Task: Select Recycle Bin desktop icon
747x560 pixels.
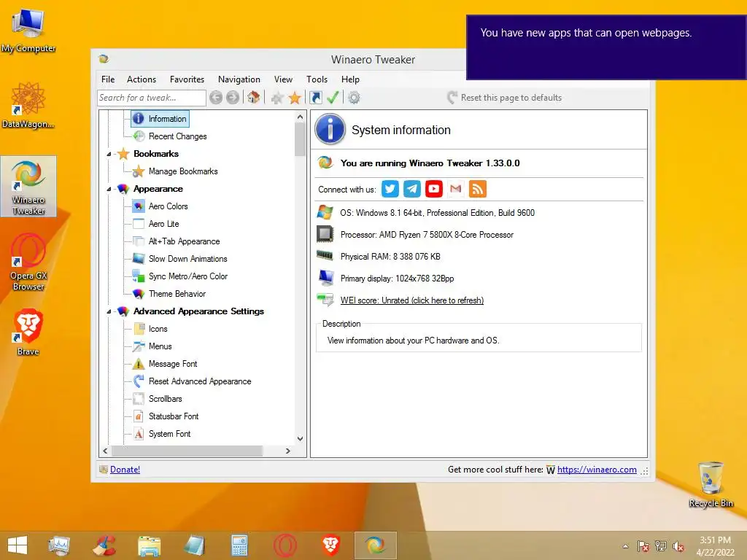Action: click(711, 484)
